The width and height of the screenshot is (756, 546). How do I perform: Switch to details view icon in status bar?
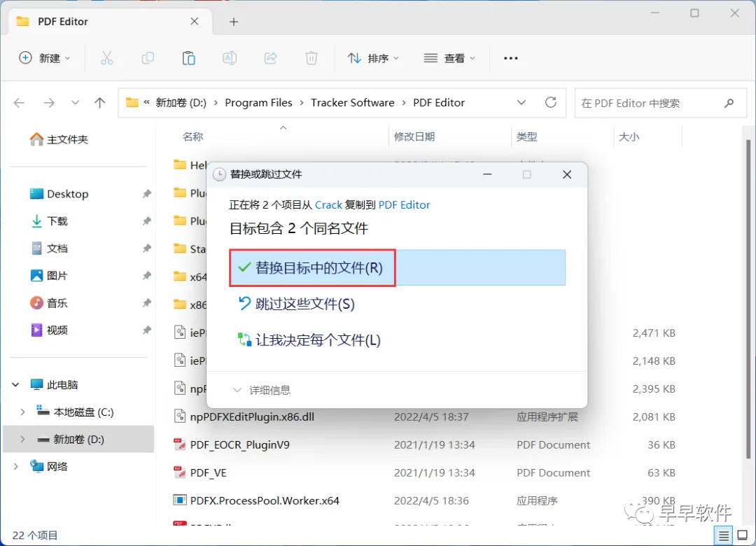[723, 535]
